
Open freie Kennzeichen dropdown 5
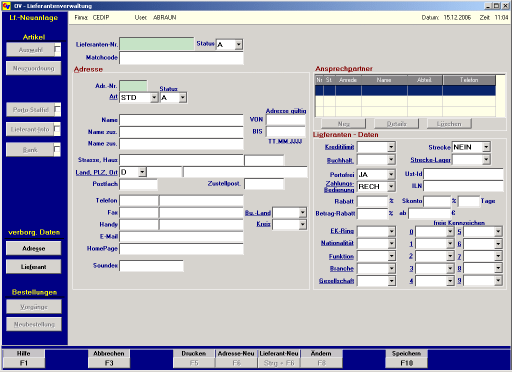tap(498, 232)
